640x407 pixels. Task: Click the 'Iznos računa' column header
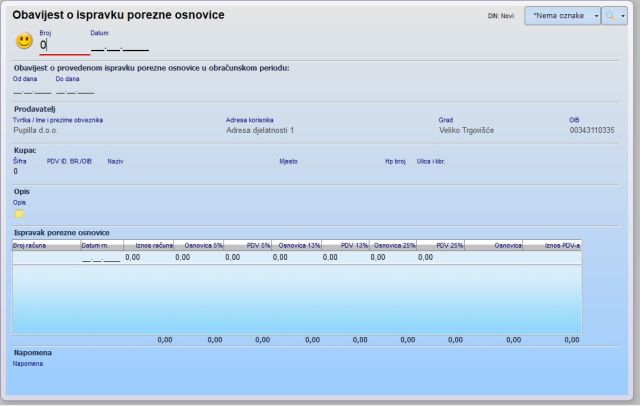tap(148, 244)
